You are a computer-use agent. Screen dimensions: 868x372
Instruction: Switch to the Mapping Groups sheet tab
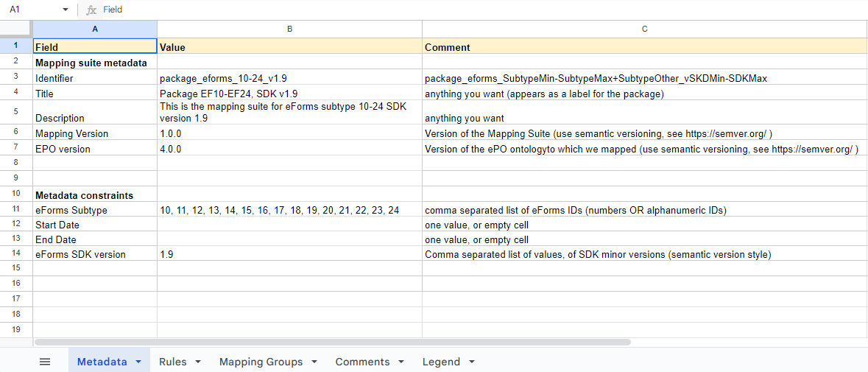(x=261, y=362)
